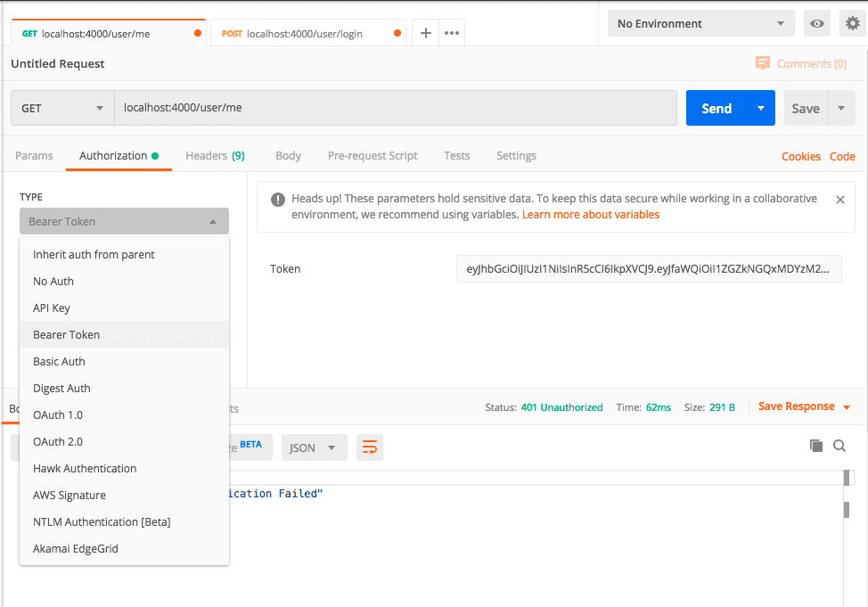Open a new request tab with plus icon
The width and height of the screenshot is (868, 607).
pyautogui.click(x=426, y=33)
